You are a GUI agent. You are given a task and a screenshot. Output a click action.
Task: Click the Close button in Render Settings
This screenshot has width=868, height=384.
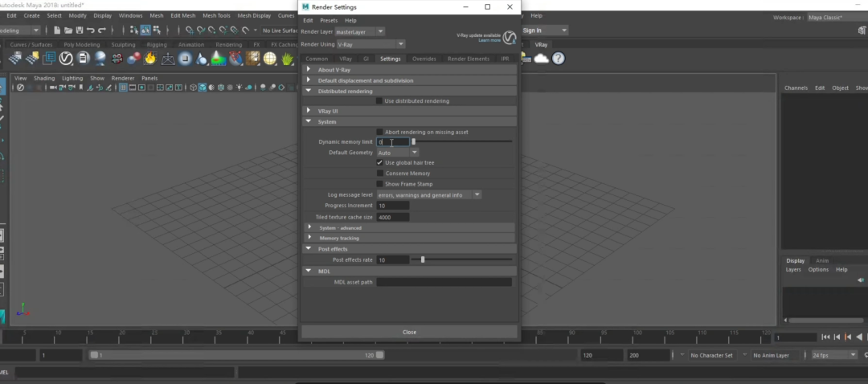click(409, 332)
